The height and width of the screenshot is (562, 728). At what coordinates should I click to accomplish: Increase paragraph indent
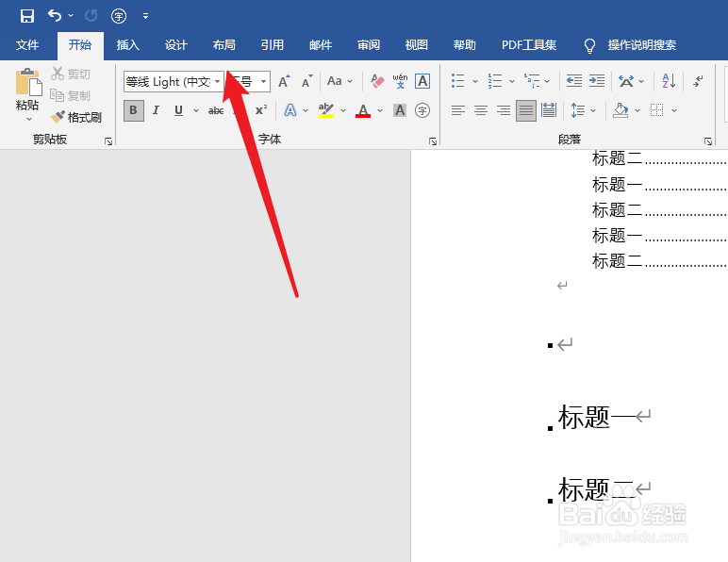[x=597, y=81]
